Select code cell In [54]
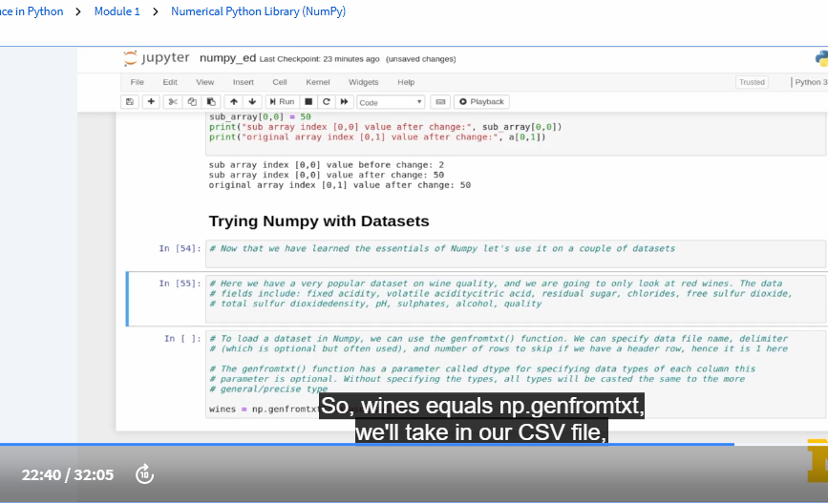This screenshot has height=504, width=828. pos(516,253)
